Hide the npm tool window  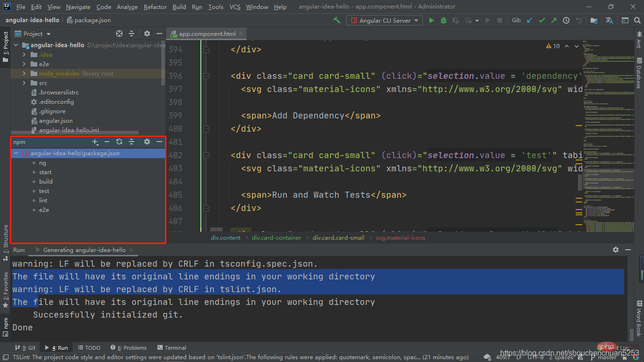click(159, 142)
